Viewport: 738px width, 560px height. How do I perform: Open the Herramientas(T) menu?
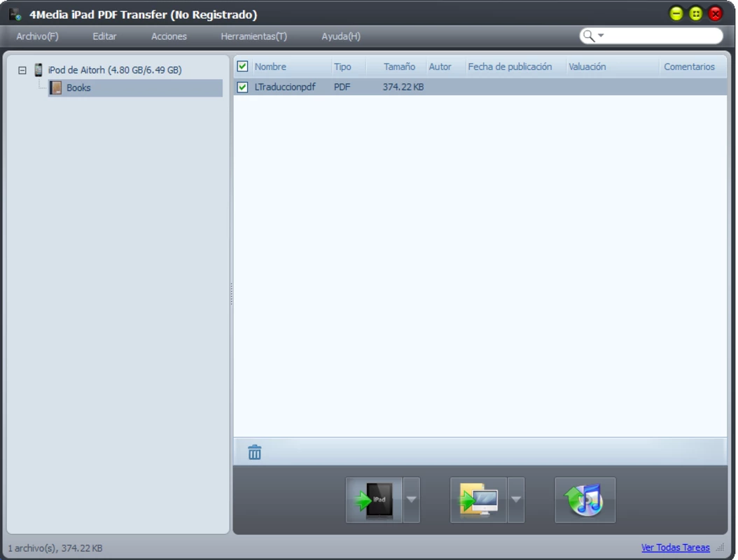tap(253, 36)
